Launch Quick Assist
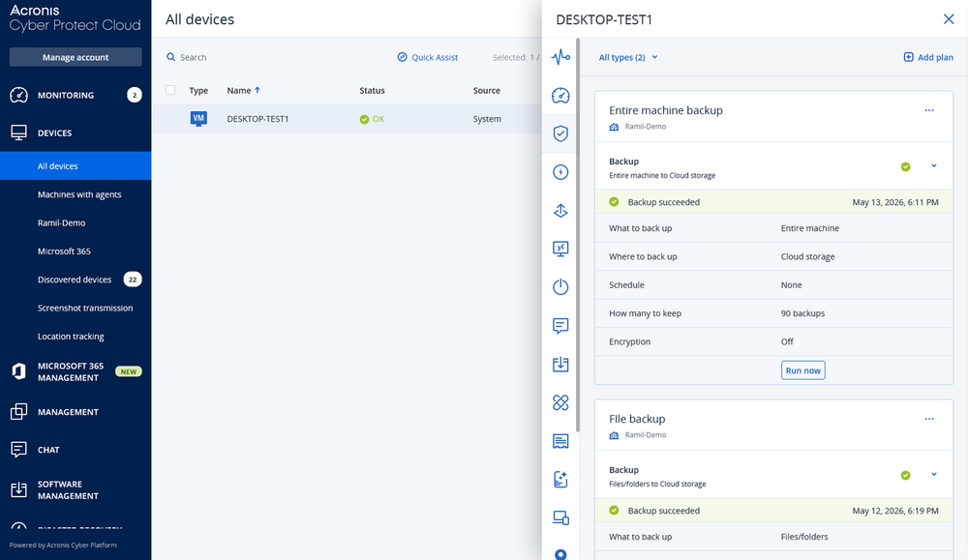The image size is (968, 560). point(427,57)
